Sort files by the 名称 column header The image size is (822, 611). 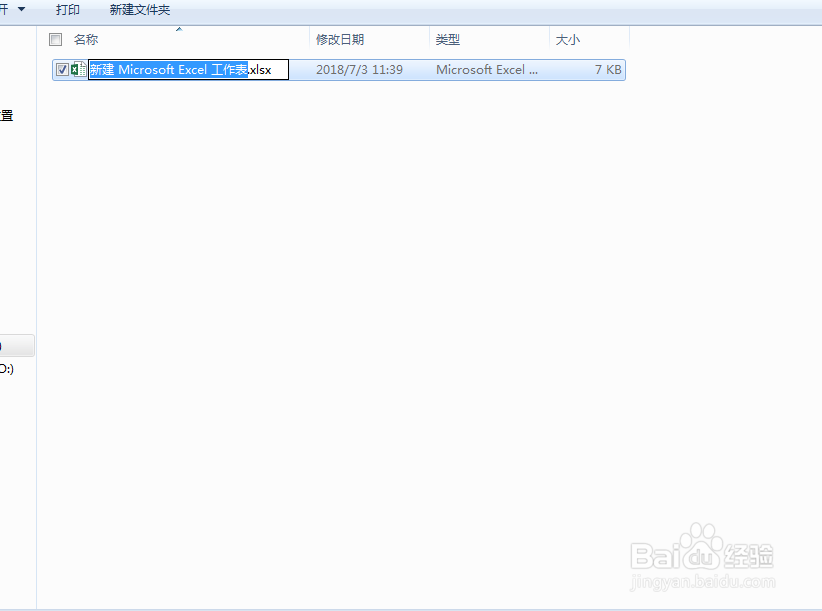tap(86, 39)
